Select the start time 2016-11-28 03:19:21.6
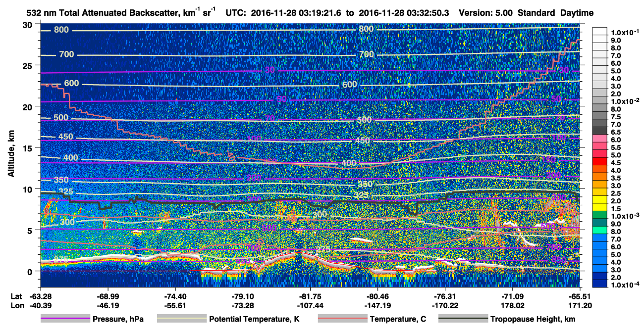The width and height of the screenshot is (644, 330). pyautogui.click(x=297, y=13)
